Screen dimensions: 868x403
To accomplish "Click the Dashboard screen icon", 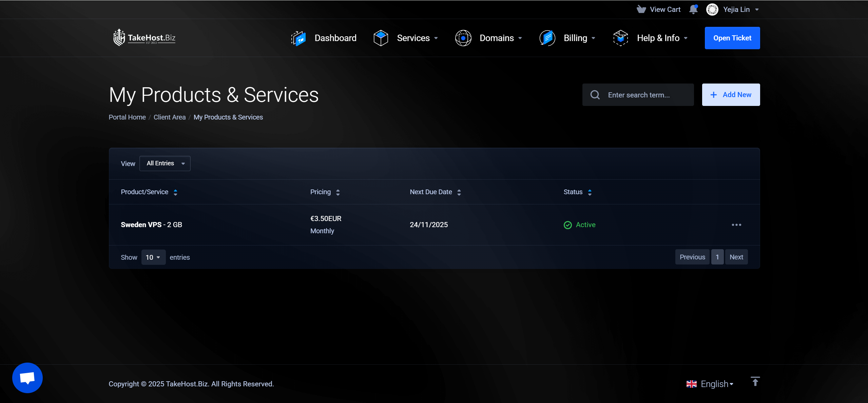I will pyautogui.click(x=298, y=38).
